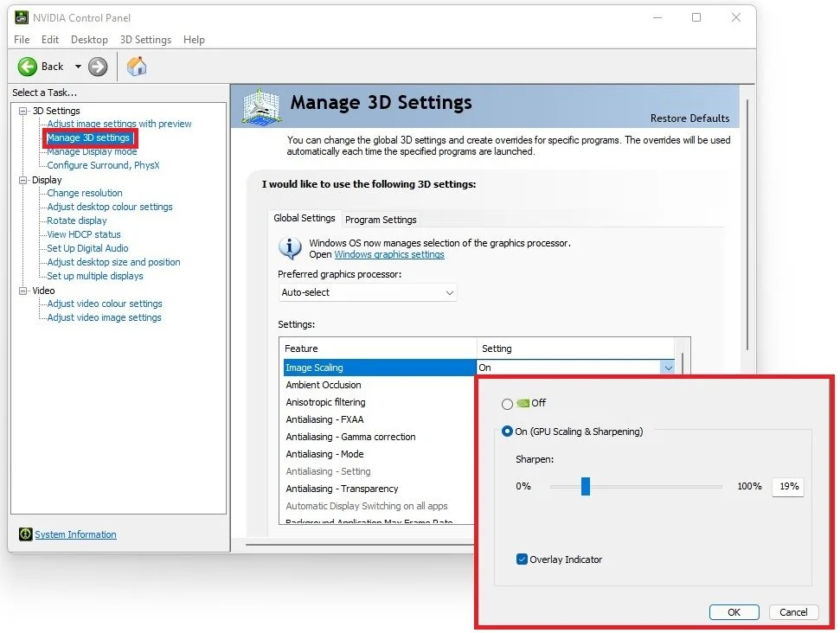840x633 pixels.
Task: Open Preferred graphics processor dropdown
Action: pyautogui.click(x=368, y=292)
